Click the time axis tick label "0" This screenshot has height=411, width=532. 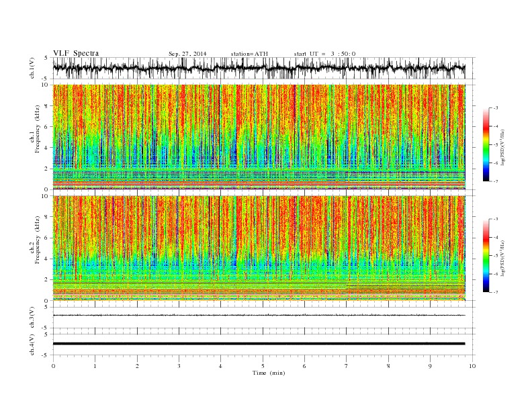pos(53,366)
